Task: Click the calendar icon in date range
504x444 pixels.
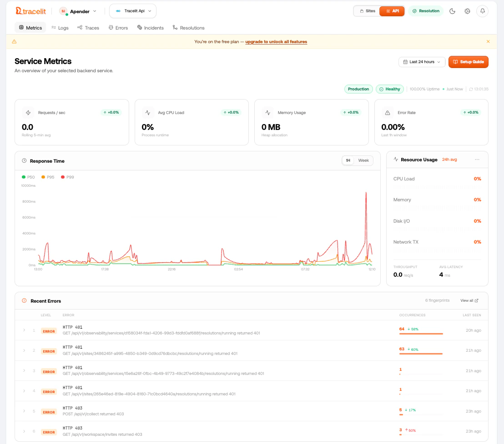Action: [405, 62]
